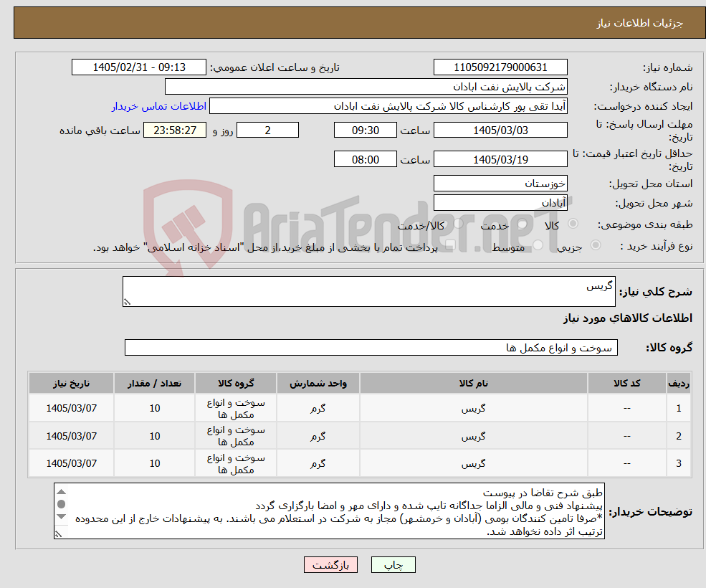This screenshot has height=588, width=706.
Task: Click resize handle of the description textarea
Action: pos(127,303)
